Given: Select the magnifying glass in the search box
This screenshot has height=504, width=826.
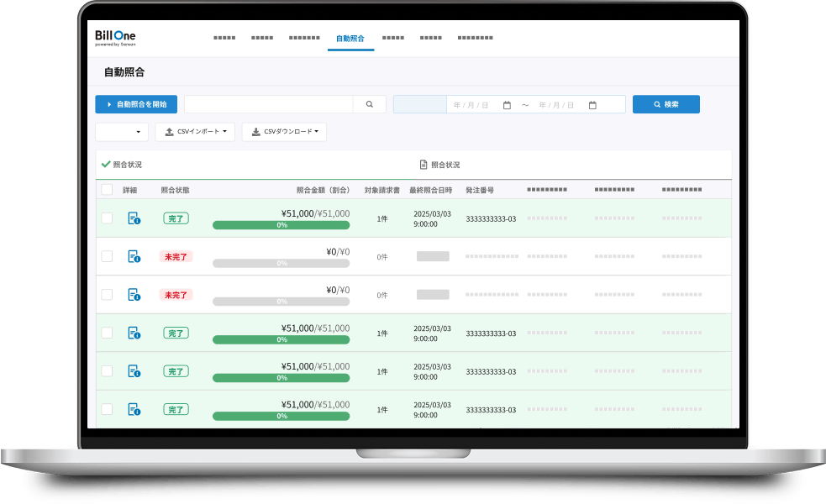Looking at the screenshot, I should tap(370, 103).
